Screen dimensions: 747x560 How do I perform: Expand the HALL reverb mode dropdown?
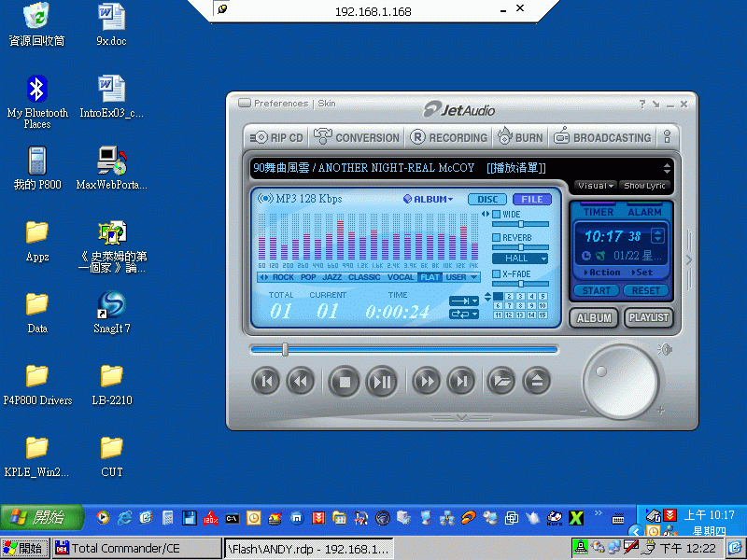click(x=520, y=259)
